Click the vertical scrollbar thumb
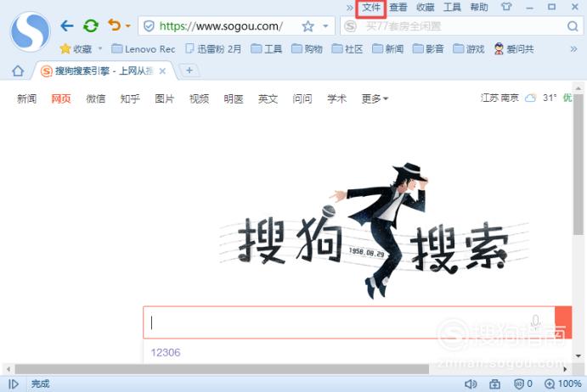Screen dimensions: 587x392 click(578, 165)
